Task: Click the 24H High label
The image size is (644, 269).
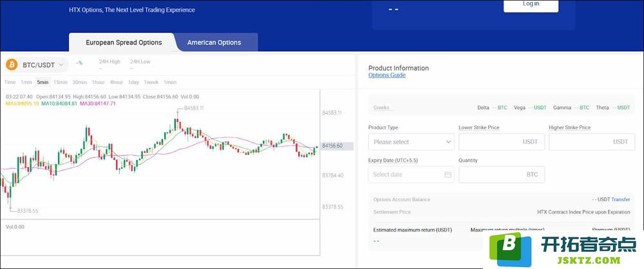Action: tap(109, 62)
